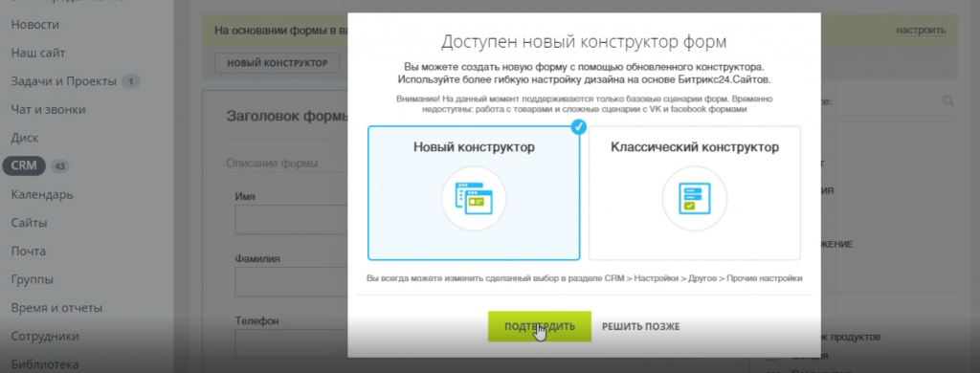Click the Телефон input field in the form
980x373 pixels.
(x=291, y=344)
